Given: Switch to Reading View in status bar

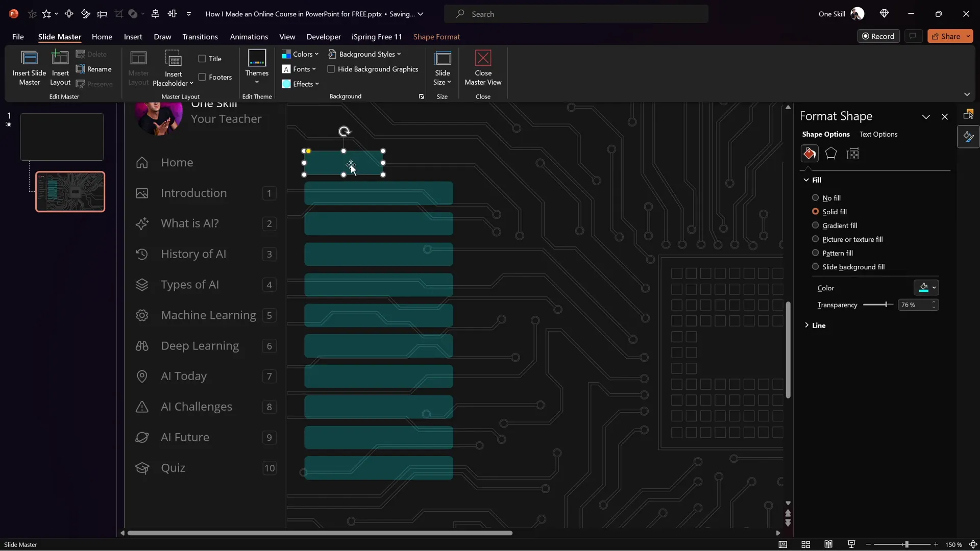Looking at the screenshot, I should point(828,544).
